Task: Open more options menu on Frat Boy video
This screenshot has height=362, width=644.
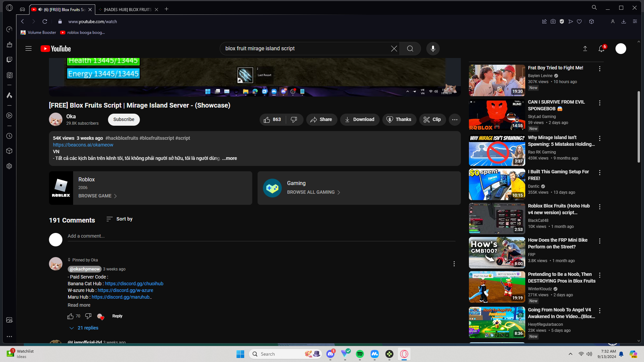Action: coord(600,69)
